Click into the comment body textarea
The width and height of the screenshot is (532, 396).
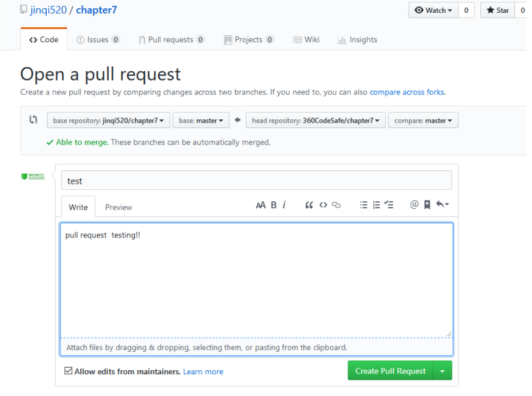point(256,280)
